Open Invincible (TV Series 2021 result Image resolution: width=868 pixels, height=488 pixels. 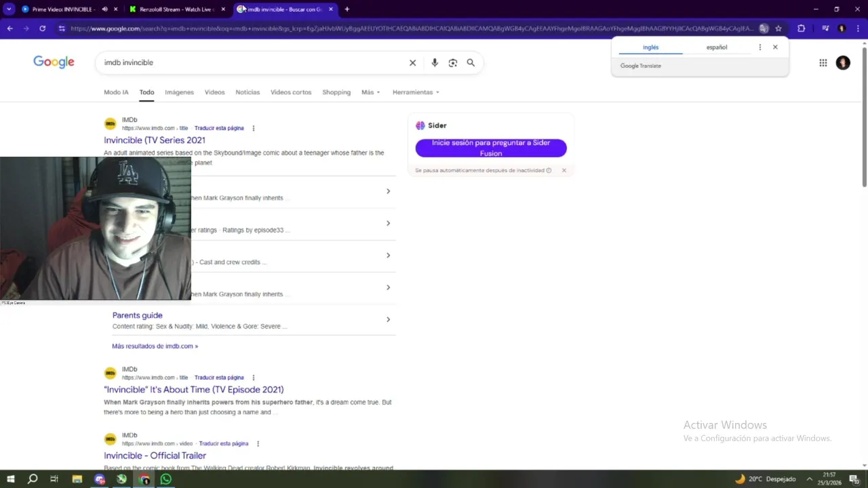(x=155, y=140)
